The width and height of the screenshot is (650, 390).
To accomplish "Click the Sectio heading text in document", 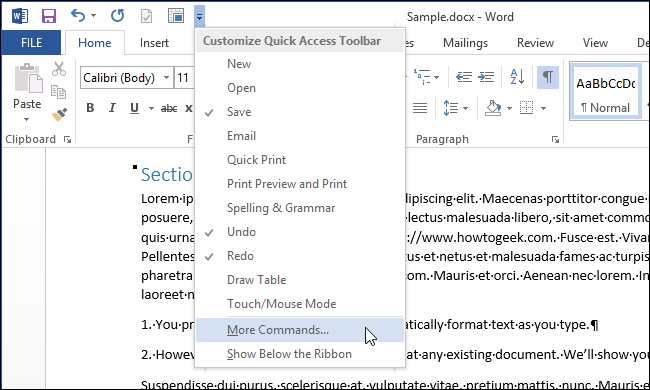I will [x=167, y=174].
